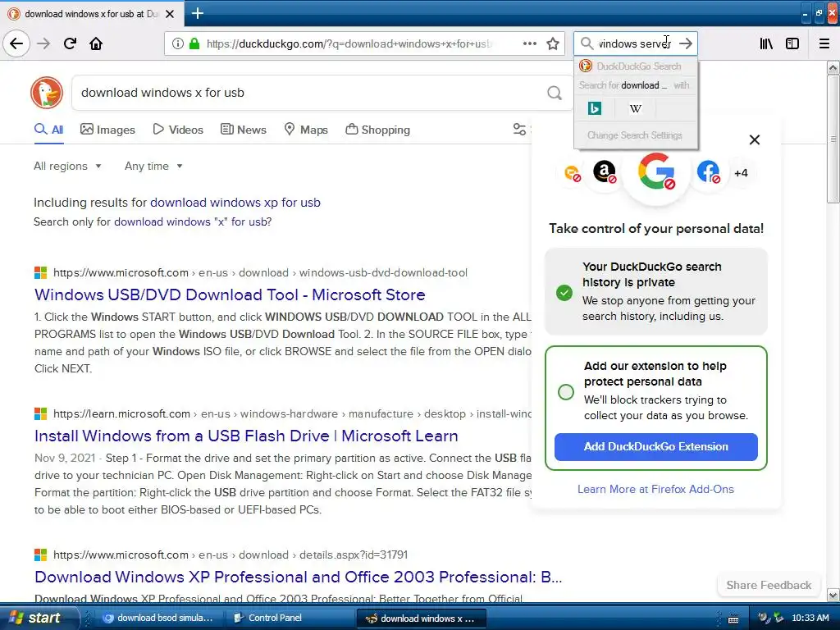The image size is (840, 630).
Task: Open Download Windows XP Professional result
Action: 298,577
